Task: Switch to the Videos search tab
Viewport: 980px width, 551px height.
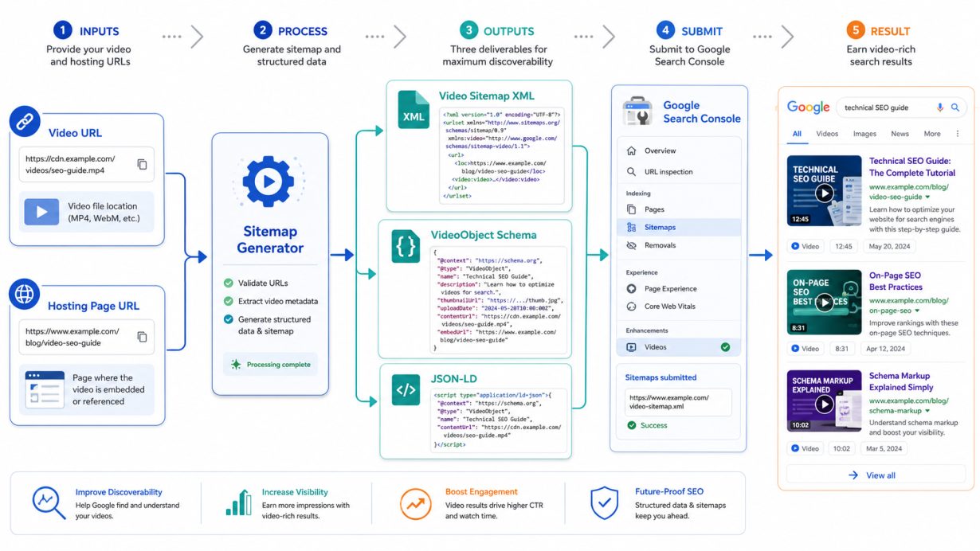Action: [x=827, y=134]
